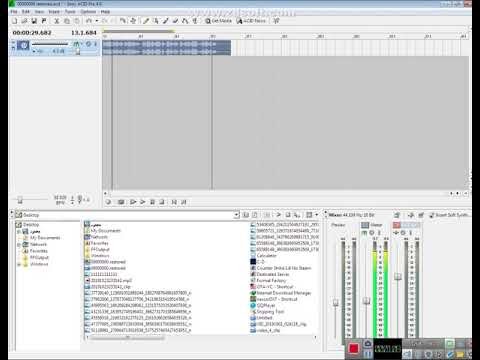The width and height of the screenshot is (480, 360).
Task: Mute the audio track in the track header
Action: point(89,44)
